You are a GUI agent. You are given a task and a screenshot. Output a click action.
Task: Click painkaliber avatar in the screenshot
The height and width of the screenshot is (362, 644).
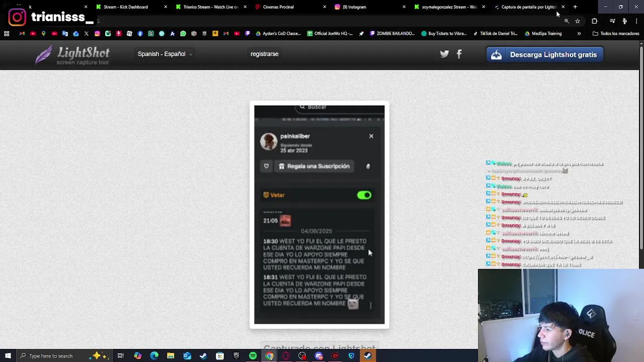(x=269, y=141)
